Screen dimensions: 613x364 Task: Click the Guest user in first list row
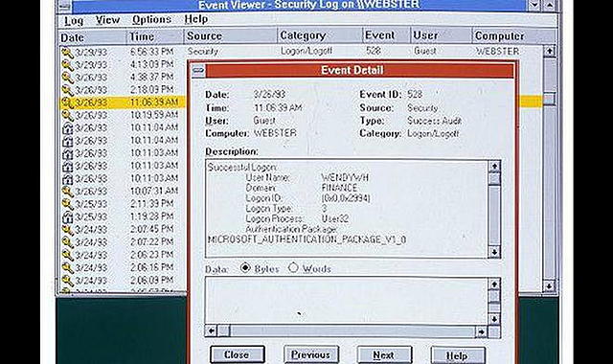point(425,51)
